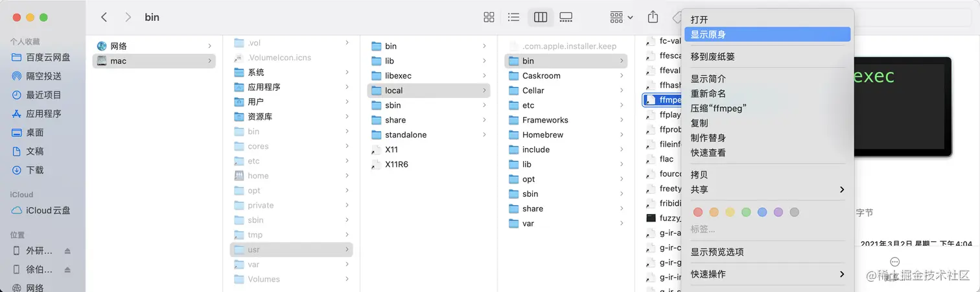Open the Volumes folder
The height and width of the screenshot is (292, 980).
pos(291,279)
